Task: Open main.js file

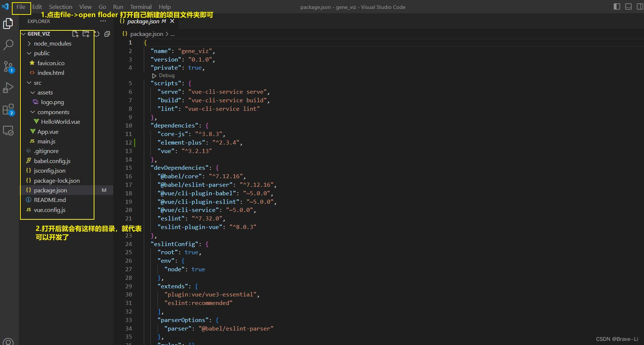Action: point(46,142)
